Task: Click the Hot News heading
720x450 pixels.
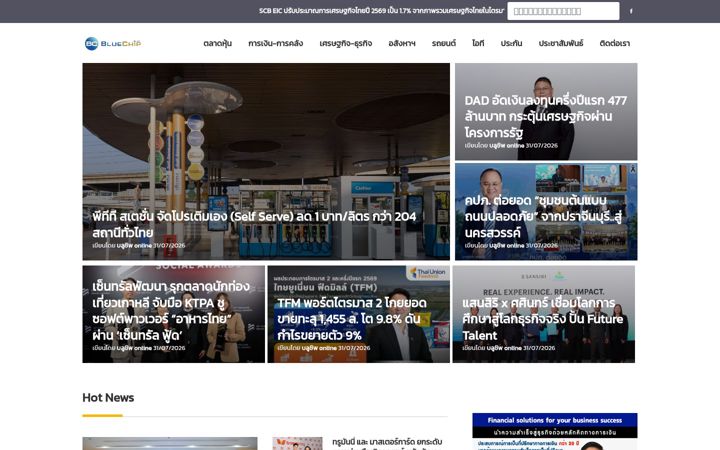Action: 108,398
